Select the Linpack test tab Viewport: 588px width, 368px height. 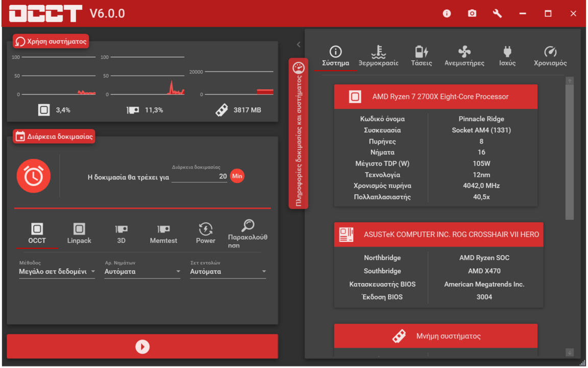point(79,234)
